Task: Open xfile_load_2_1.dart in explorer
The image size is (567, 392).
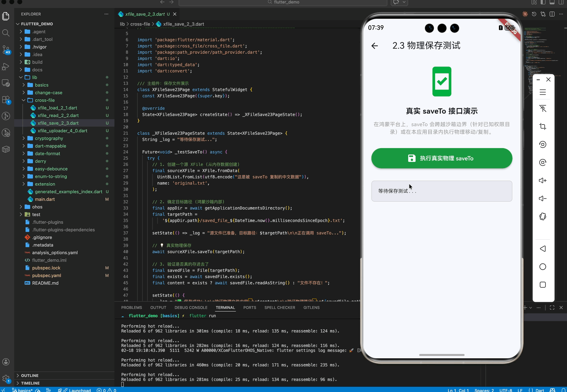Action: click(x=58, y=108)
